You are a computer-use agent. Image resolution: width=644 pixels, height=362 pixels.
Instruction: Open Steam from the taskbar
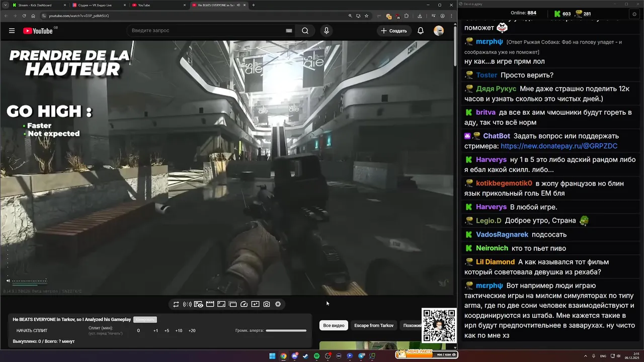coord(305,356)
